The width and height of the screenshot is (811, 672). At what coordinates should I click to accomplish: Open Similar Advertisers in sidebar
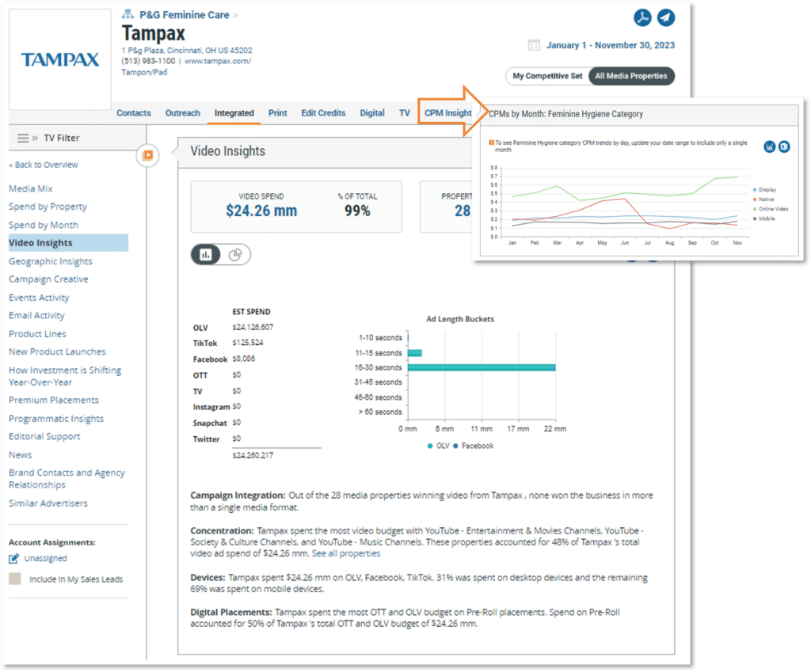tap(48, 503)
